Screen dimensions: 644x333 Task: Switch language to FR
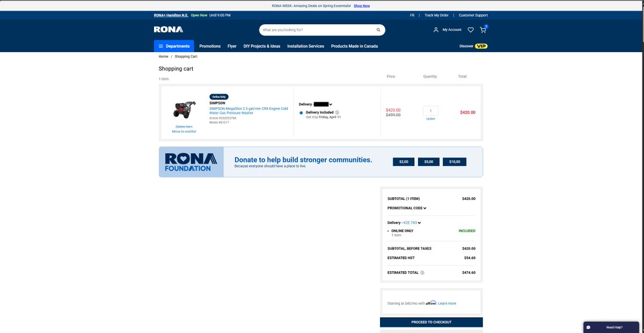tap(412, 15)
